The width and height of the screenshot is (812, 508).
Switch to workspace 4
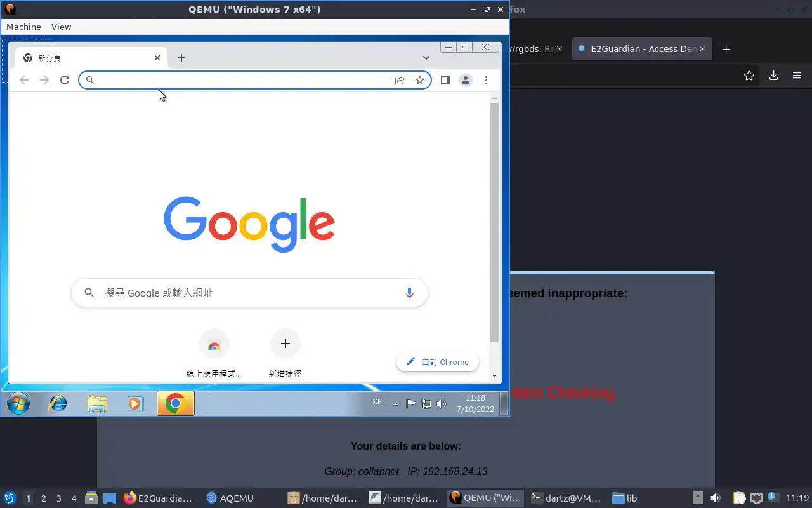point(74,498)
